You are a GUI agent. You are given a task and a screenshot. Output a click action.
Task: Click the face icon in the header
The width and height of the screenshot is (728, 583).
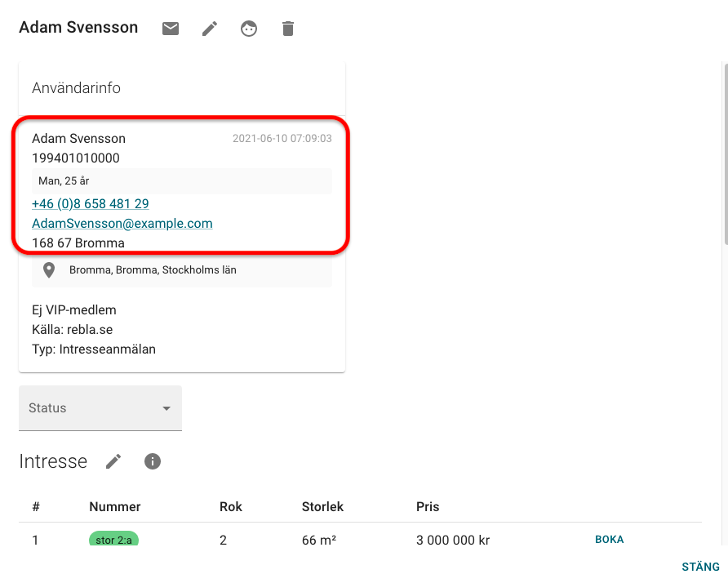tap(248, 28)
